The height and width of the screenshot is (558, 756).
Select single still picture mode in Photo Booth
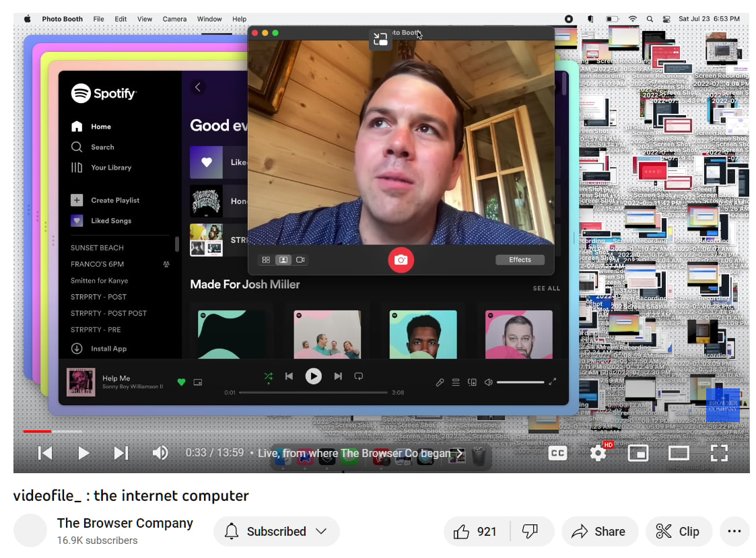(283, 260)
